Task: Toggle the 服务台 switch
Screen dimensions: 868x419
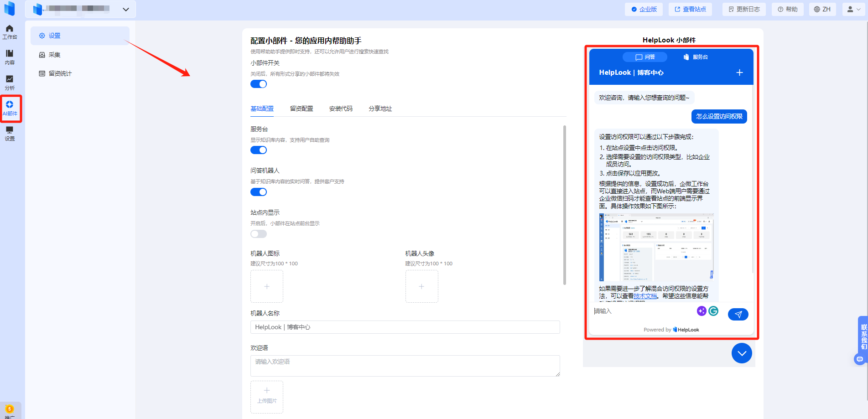Action: click(x=259, y=150)
